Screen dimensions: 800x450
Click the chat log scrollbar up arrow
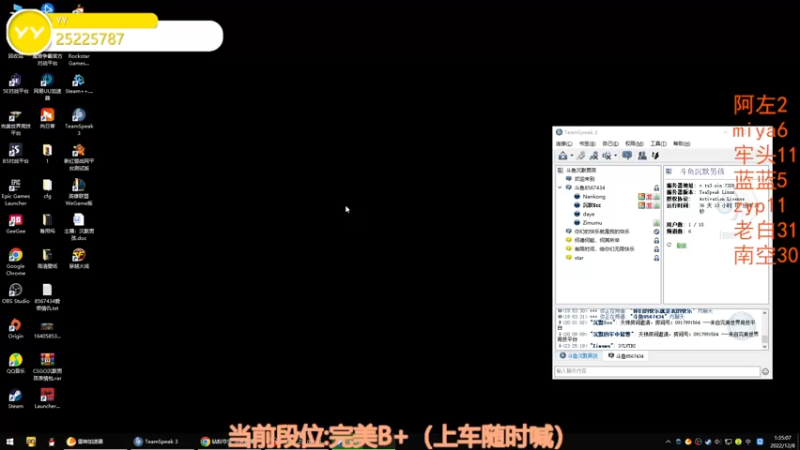(765, 313)
